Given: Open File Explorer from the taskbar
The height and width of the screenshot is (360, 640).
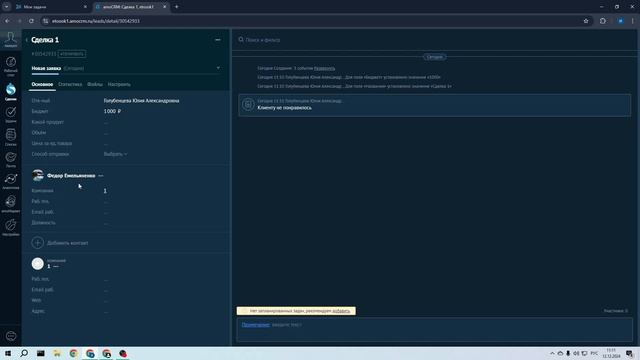Looking at the screenshot, I should 57,353.
